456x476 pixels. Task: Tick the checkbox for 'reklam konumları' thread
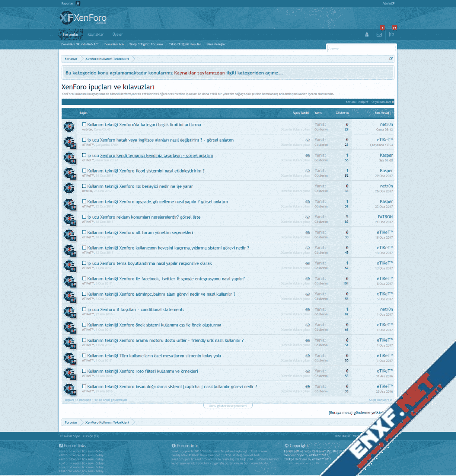click(84, 217)
